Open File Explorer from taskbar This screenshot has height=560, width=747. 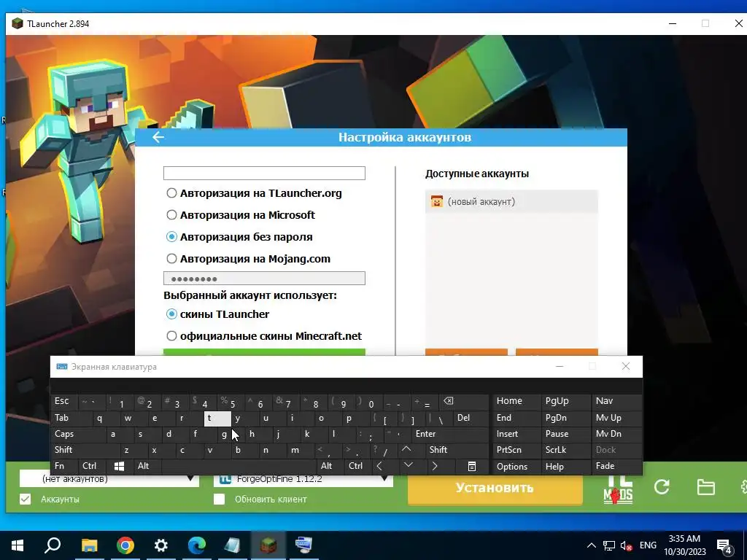click(89, 545)
